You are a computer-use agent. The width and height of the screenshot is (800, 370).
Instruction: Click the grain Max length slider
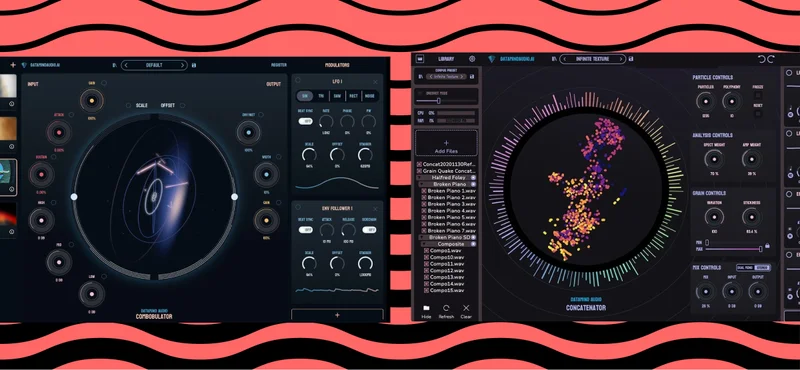[x=734, y=249]
